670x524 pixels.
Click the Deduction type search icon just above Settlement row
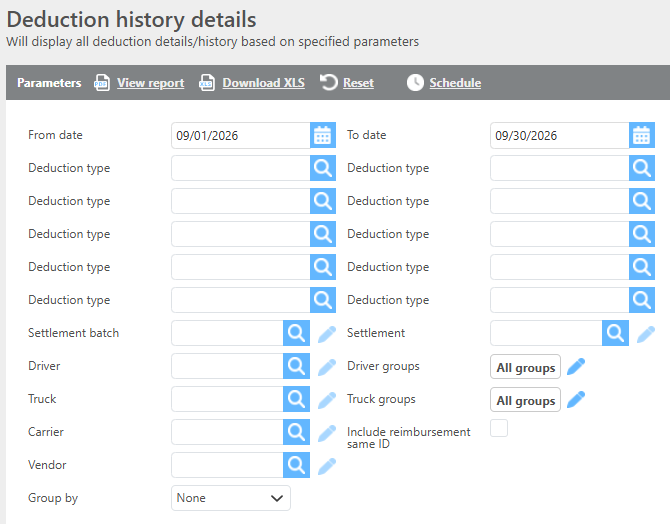click(x=641, y=300)
